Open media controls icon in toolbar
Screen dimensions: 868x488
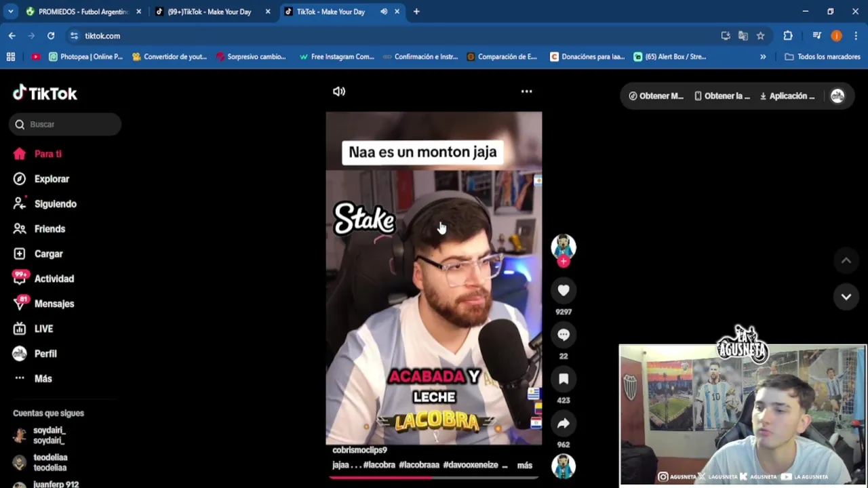tap(817, 36)
